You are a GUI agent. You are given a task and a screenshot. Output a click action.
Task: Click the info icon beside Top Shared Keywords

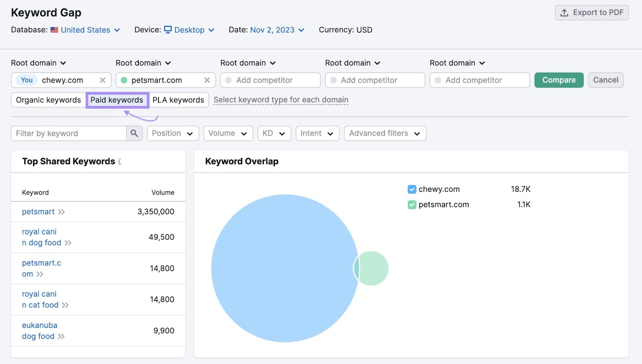click(120, 161)
